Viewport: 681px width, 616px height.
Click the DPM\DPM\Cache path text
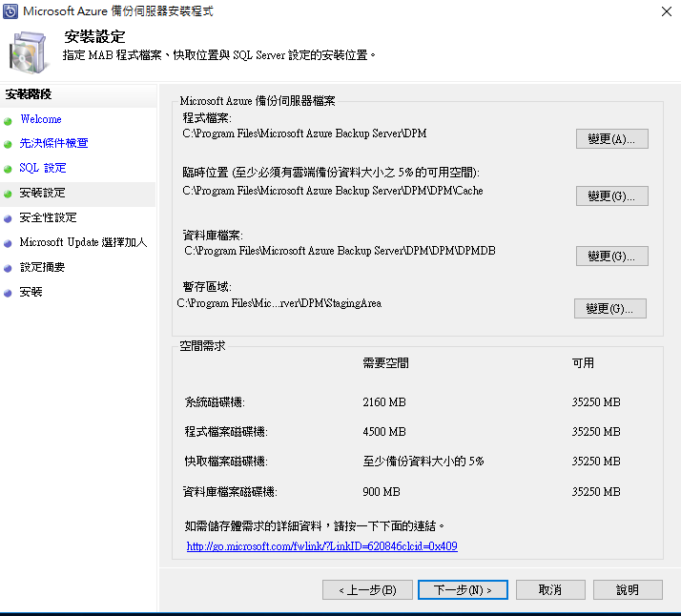coord(333,191)
